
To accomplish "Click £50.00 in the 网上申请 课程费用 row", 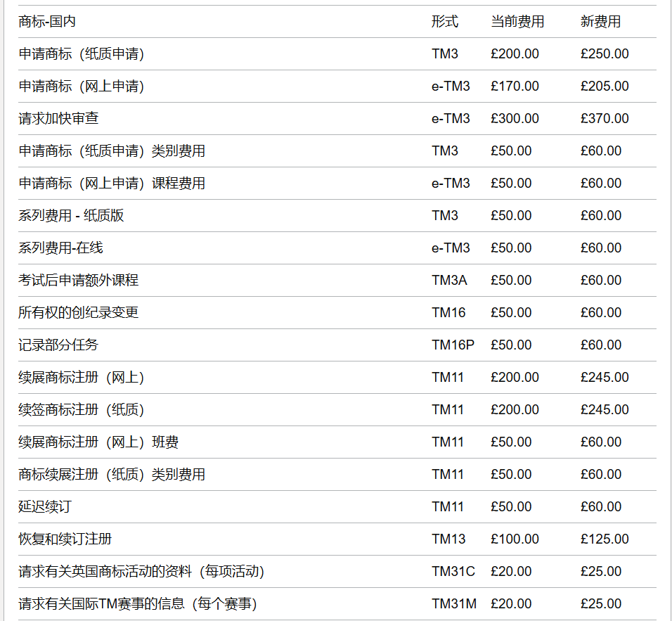I will tap(511, 183).
